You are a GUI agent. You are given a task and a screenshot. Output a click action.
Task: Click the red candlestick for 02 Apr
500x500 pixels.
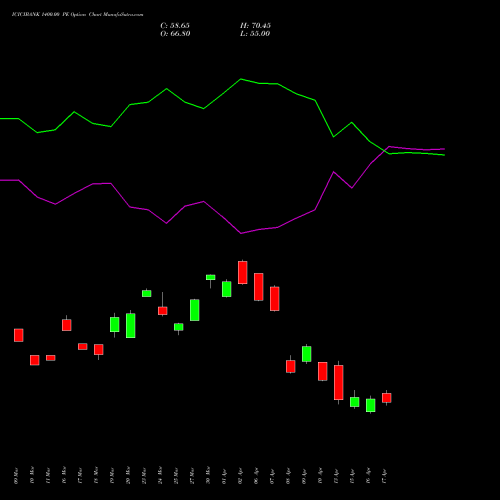coord(243,273)
